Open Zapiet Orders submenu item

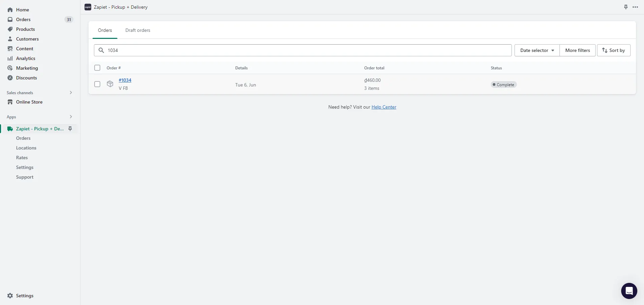click(23, 138)
